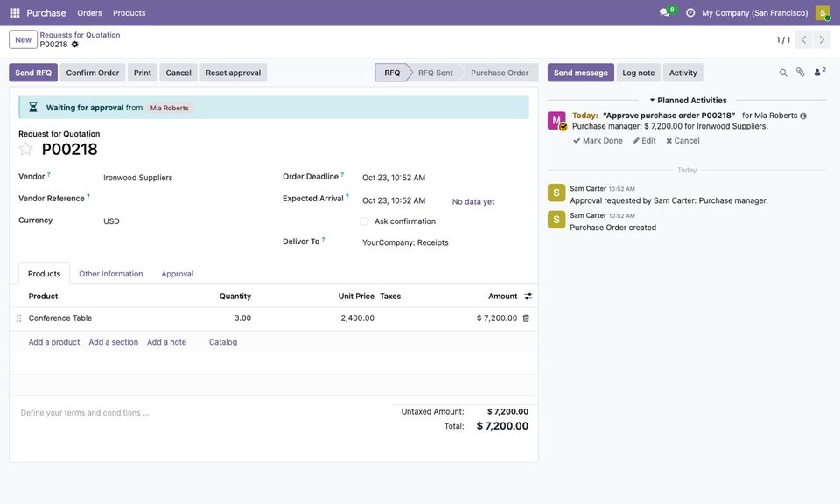Click the gear icon next to P00218
Screen dimensions: 840x504
[x=75, y=45]
